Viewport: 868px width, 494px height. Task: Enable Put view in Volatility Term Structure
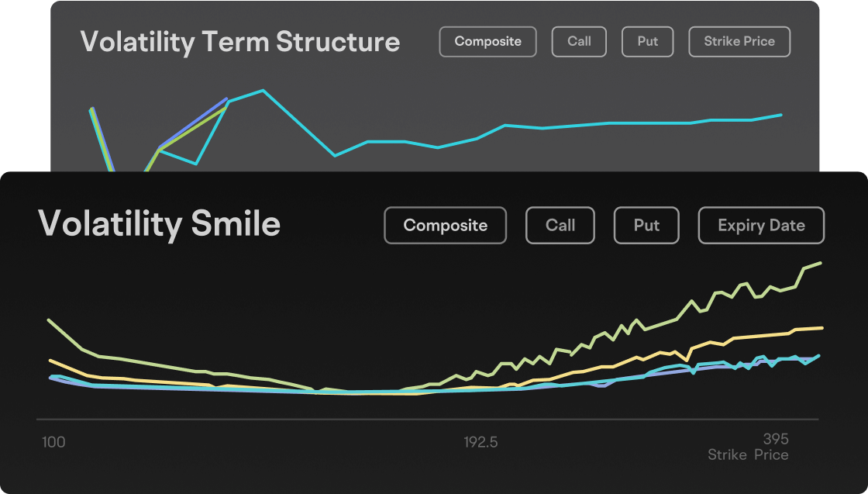tap(647, 41)
